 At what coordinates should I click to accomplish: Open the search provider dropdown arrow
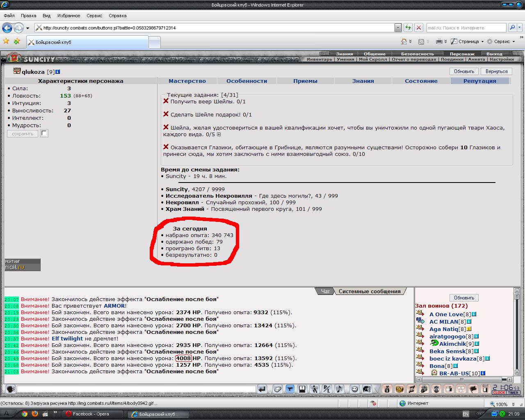point(520,28)
